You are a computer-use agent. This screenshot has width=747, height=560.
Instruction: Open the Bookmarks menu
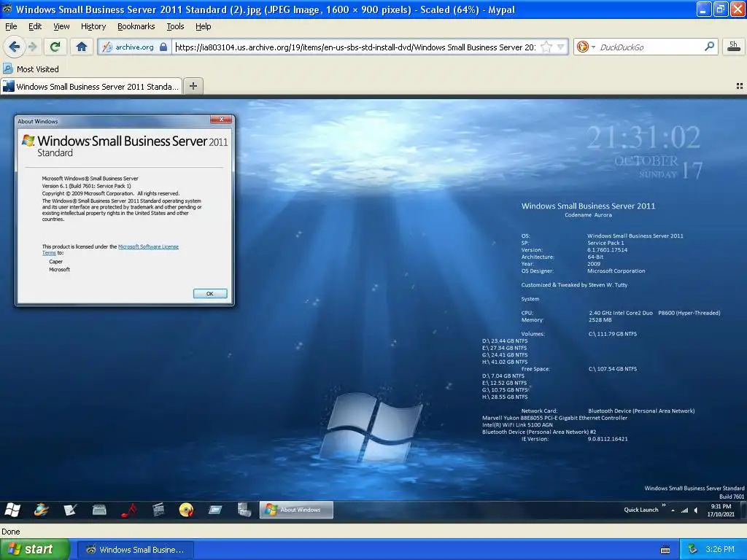click(136, 26)
